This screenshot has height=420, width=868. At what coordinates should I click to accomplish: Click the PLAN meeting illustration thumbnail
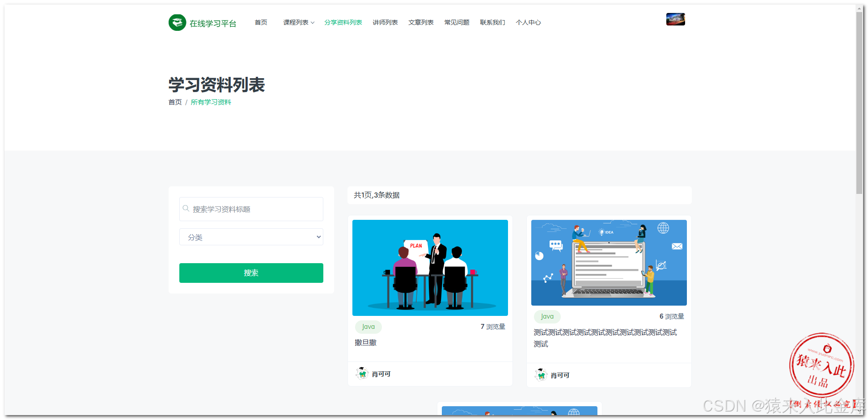(430, 267)
